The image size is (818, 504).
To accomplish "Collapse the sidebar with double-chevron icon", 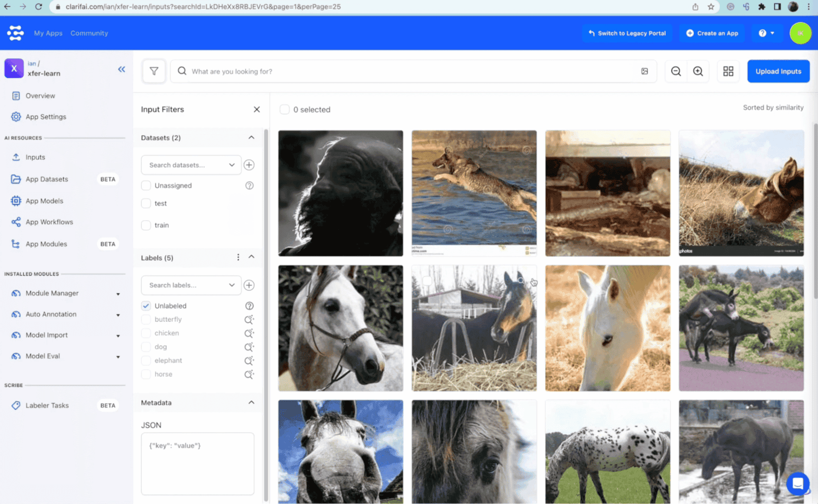I will [x=121, y=69].
